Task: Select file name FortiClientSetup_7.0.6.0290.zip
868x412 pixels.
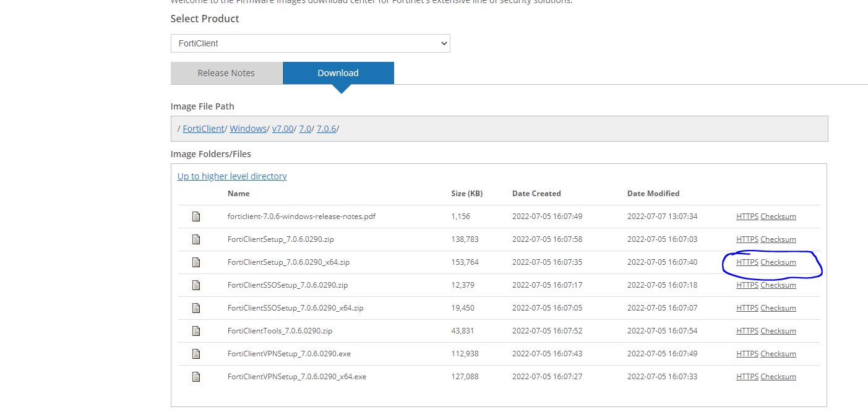Action: pyautogui.click(x=281, y=239)
